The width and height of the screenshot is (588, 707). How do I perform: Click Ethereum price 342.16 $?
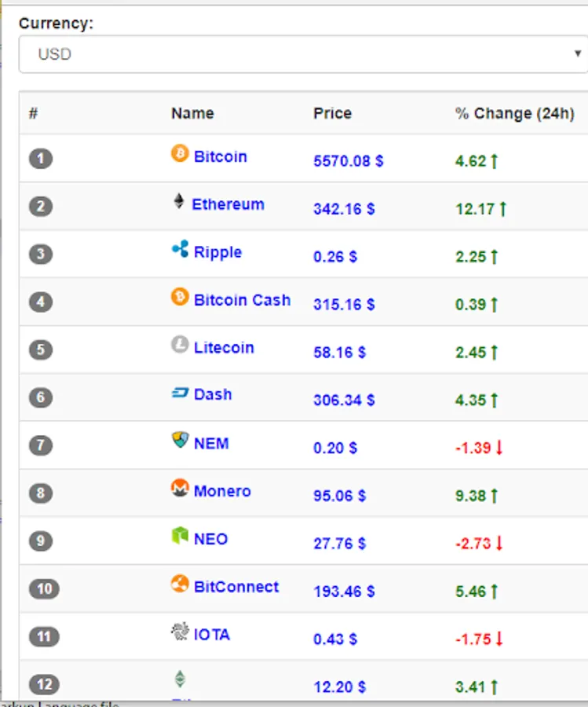(344, 209)
